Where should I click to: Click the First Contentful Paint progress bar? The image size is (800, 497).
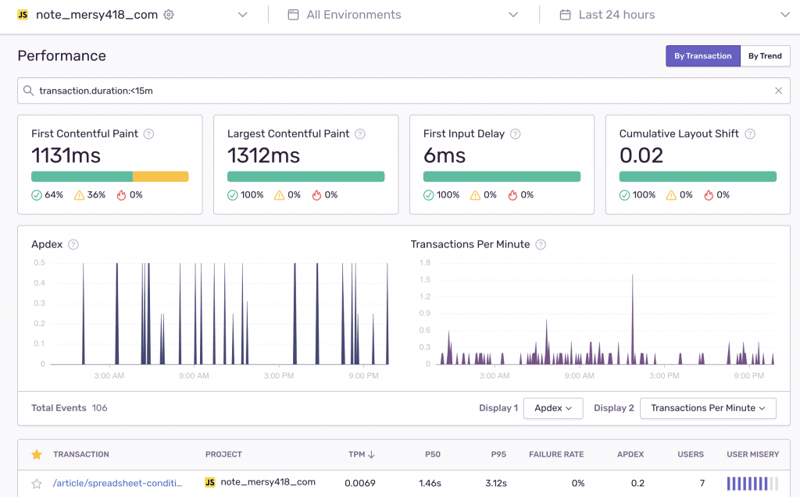(110, 177)
